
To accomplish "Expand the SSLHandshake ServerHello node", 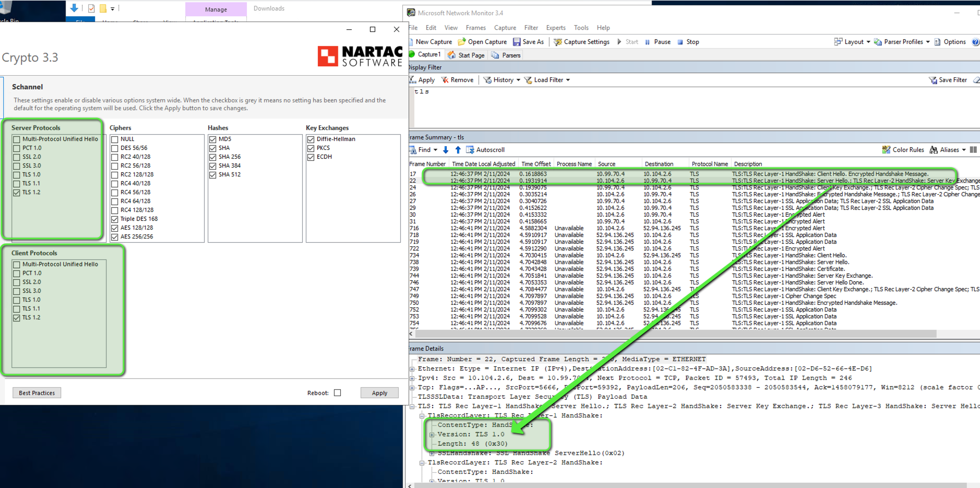I will [432, 454].
